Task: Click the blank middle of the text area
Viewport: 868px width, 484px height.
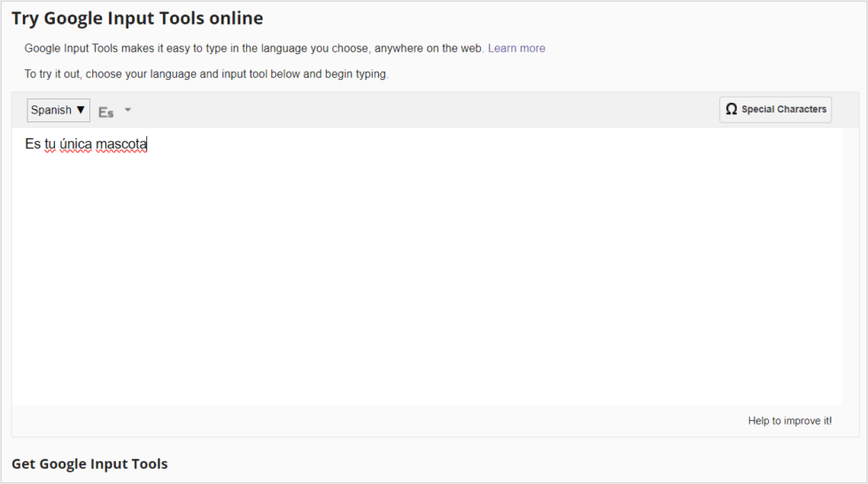Action: [x=425, y=266]
